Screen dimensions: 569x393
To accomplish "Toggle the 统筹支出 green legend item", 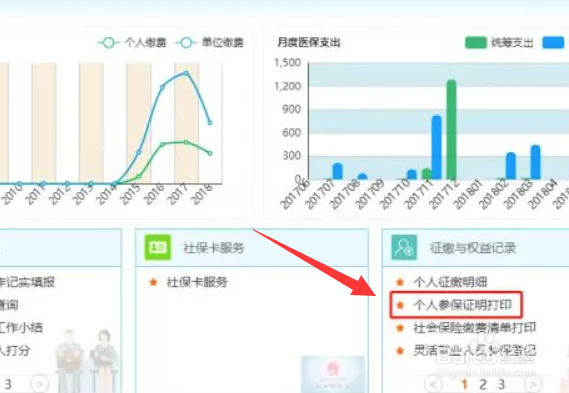I will [x=499, y=42].
